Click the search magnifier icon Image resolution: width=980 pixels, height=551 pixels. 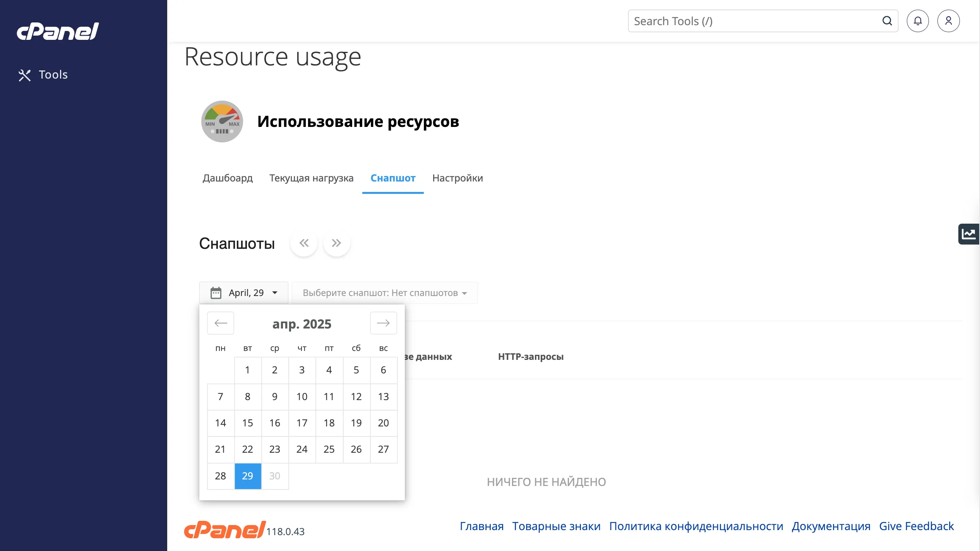(887, 21)
